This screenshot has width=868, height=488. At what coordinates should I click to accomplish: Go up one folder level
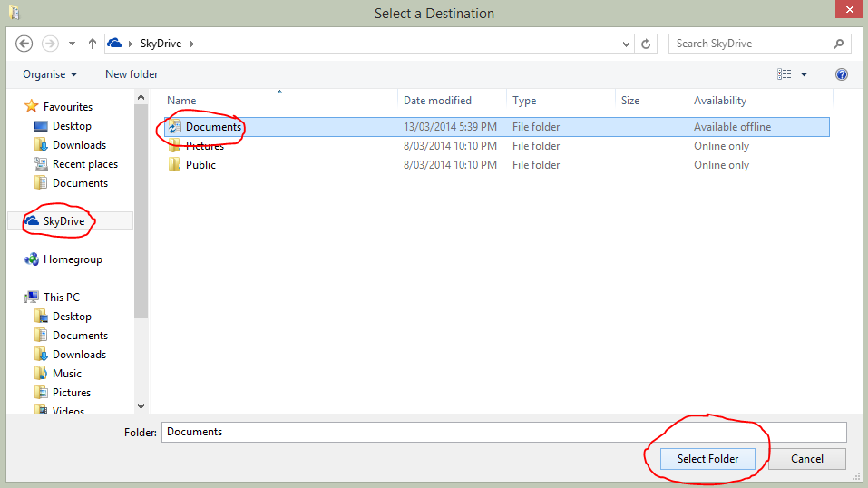coord(93,44)
